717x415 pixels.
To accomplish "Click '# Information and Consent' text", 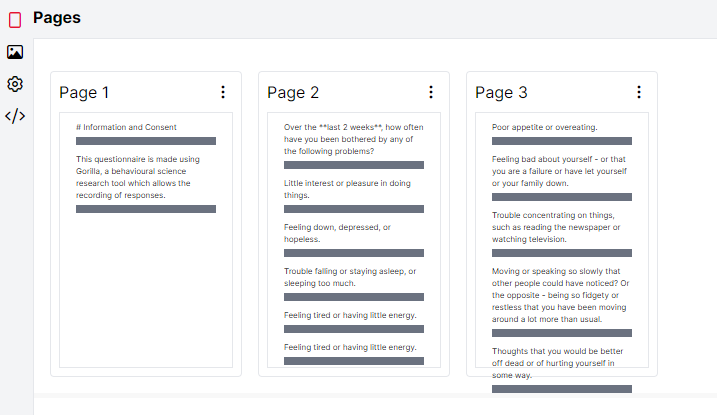I will (126, 127).
